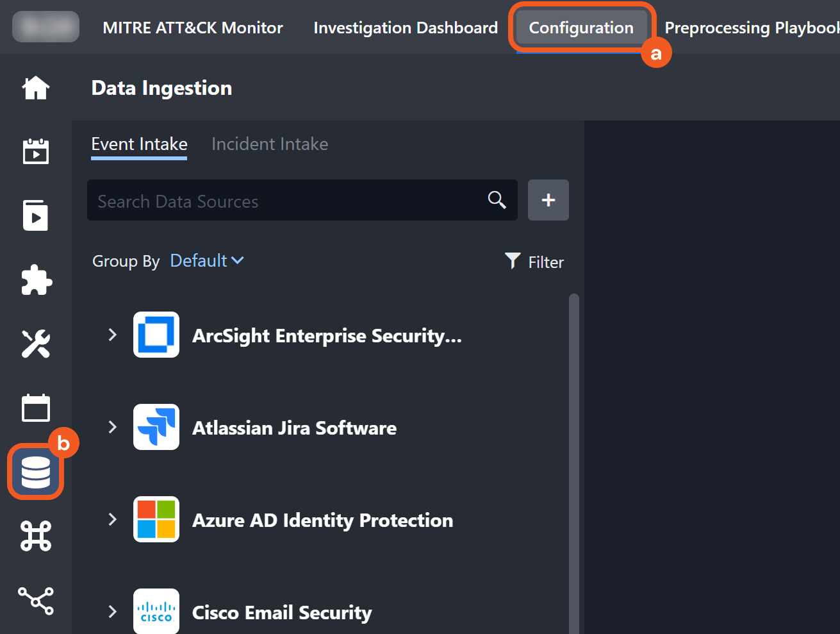Click the Filter button
This screenshot has height=634, width=840.
[x=534, y=262]
